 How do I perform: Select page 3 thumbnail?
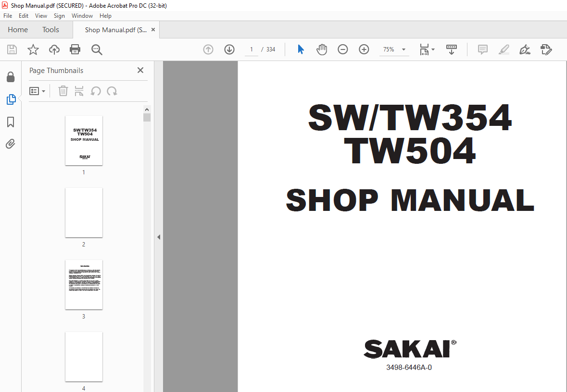84,285
